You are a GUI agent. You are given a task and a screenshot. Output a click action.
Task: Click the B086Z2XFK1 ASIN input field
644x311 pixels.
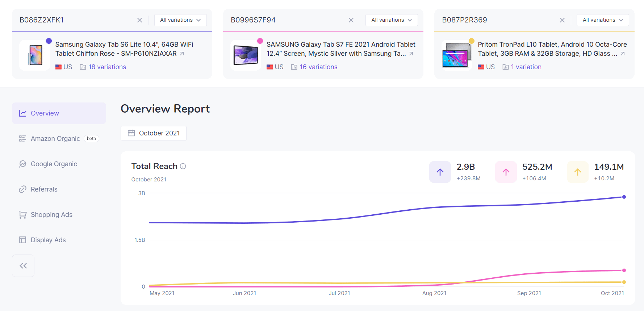[74, 20]
